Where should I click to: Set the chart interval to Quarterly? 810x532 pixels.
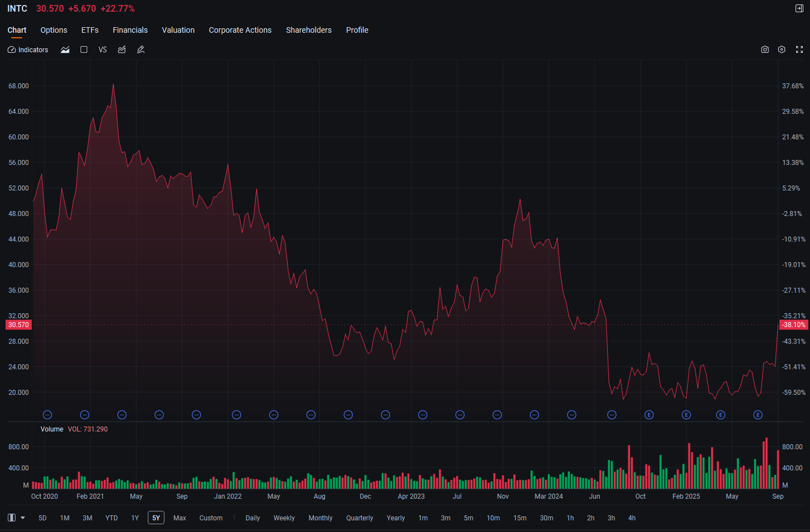point(360,518)
